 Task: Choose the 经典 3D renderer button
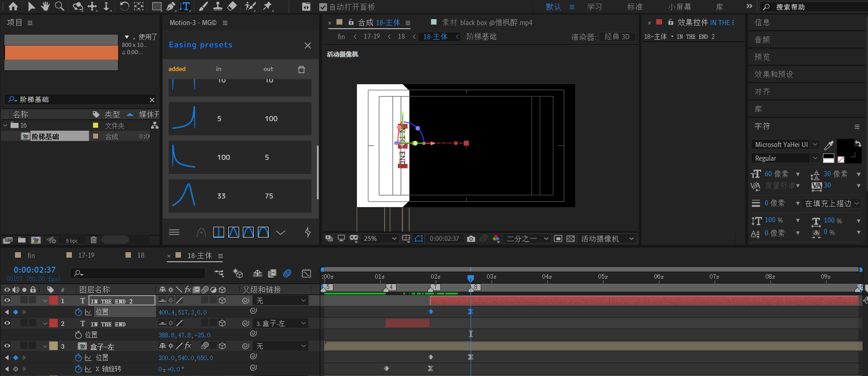coord(617,36)
